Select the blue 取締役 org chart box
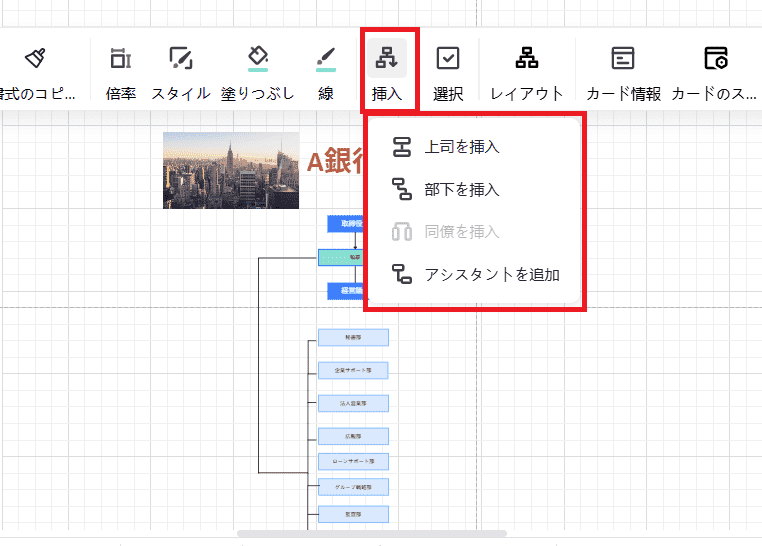The image size is (762, 546). click(x=346, y=224)
